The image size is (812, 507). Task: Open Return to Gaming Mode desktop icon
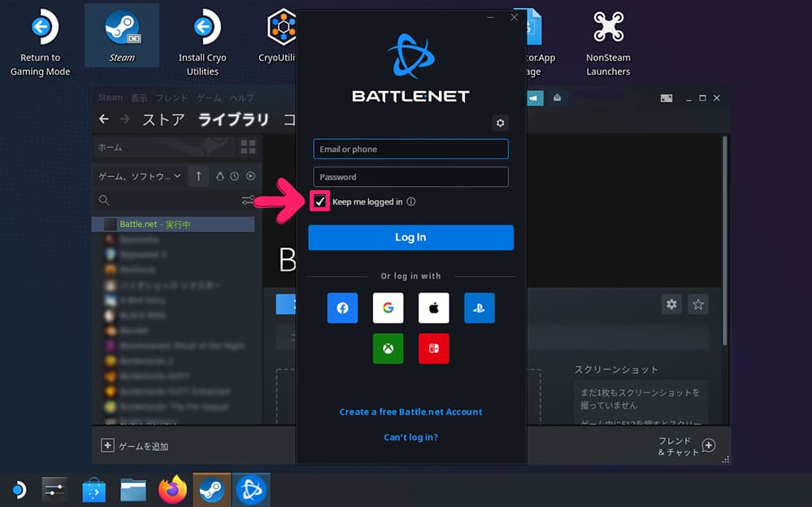coord(41,41)
